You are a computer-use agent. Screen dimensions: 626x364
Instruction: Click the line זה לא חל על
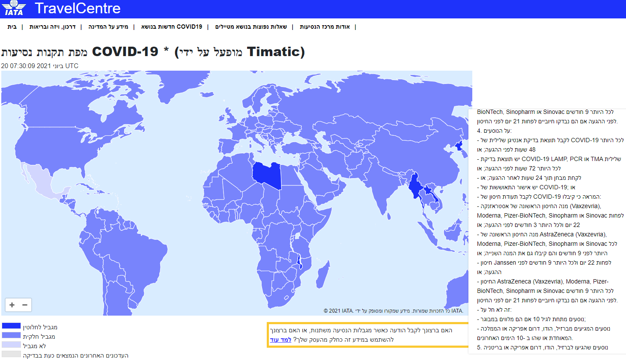(x=494, y=310)
